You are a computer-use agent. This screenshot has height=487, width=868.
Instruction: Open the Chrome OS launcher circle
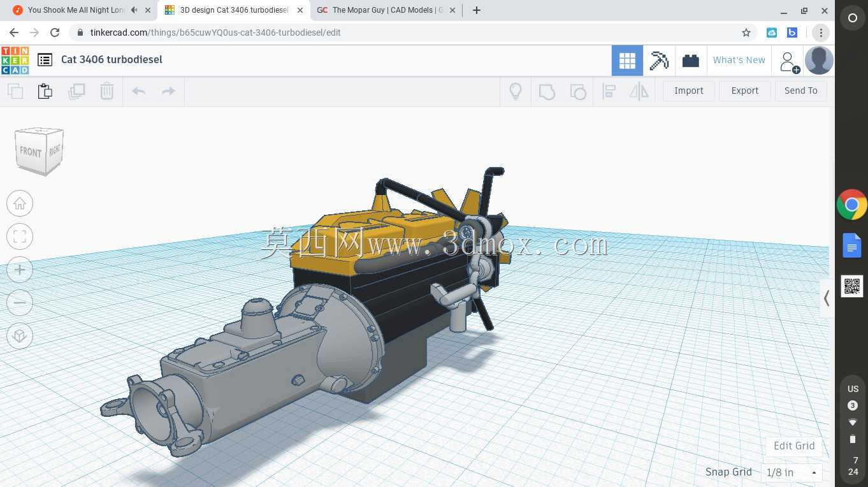[852, 18]
